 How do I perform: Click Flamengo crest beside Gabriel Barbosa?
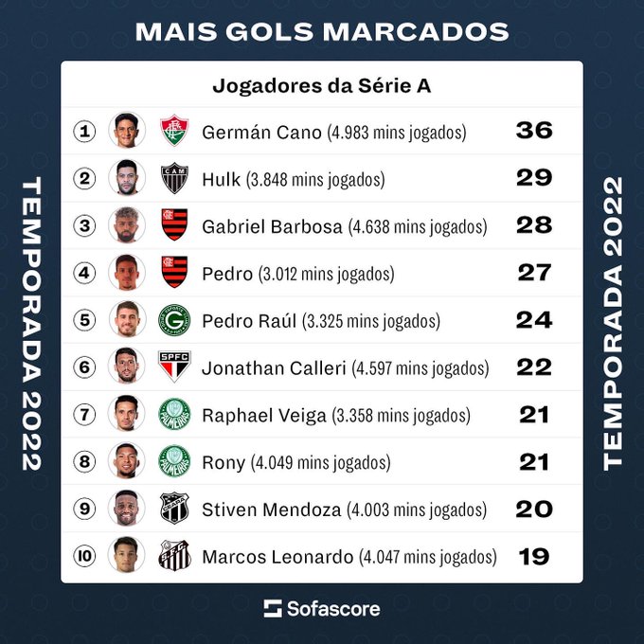[174, 225]
